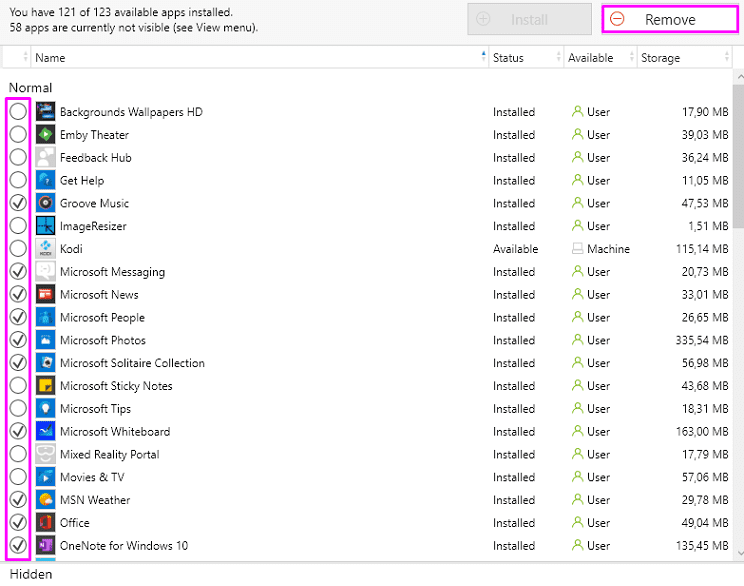Image resolution: width=744 pixels, height=586 pixels.
Task: Click the ImageResizer app icon
Action: (x=46, y=226)
